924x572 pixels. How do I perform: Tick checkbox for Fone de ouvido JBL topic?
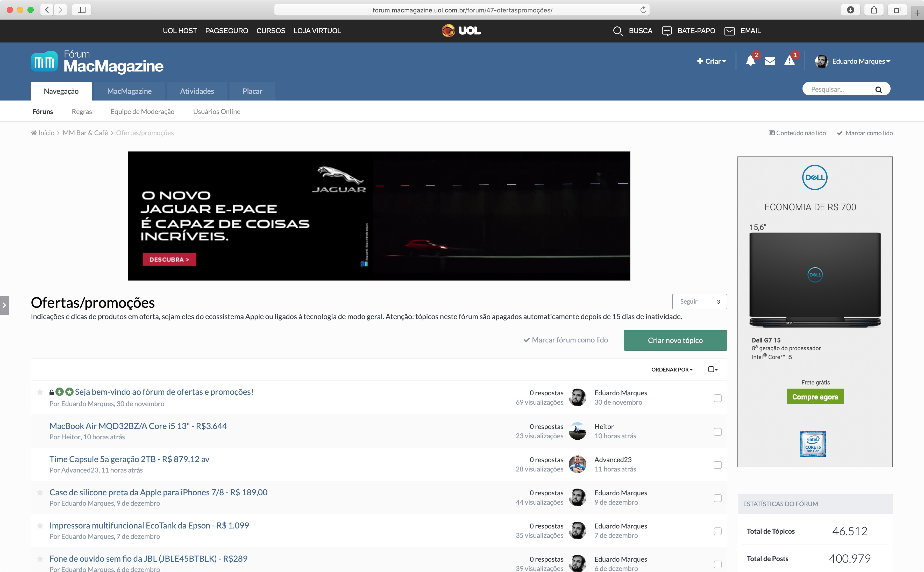click(x=717, y=564)
